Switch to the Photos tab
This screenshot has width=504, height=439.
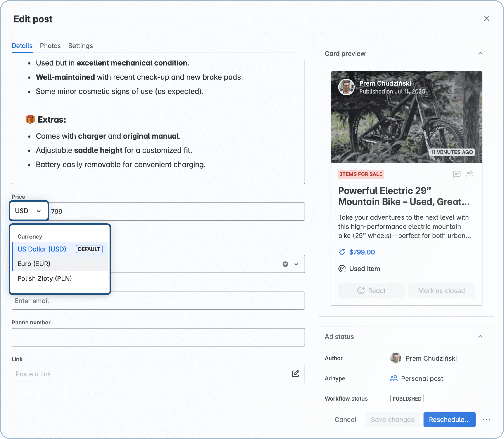click(x=50, y=46)
